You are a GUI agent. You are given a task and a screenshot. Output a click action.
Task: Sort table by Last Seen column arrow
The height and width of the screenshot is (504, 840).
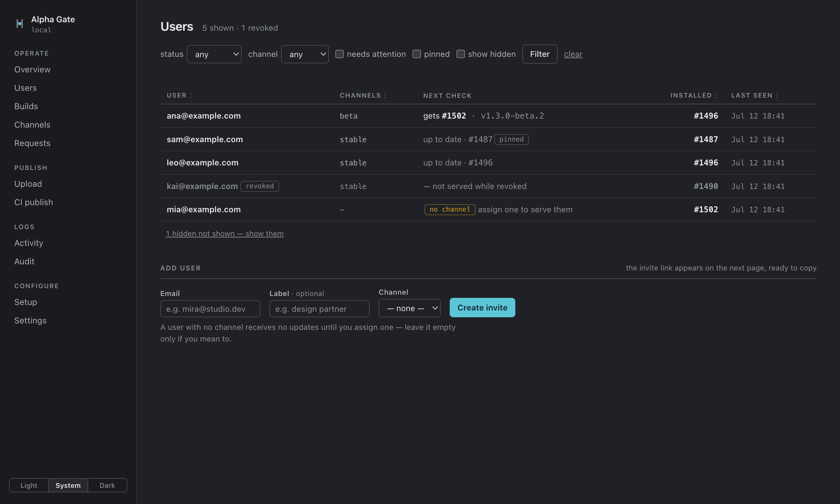click(777, 96)
